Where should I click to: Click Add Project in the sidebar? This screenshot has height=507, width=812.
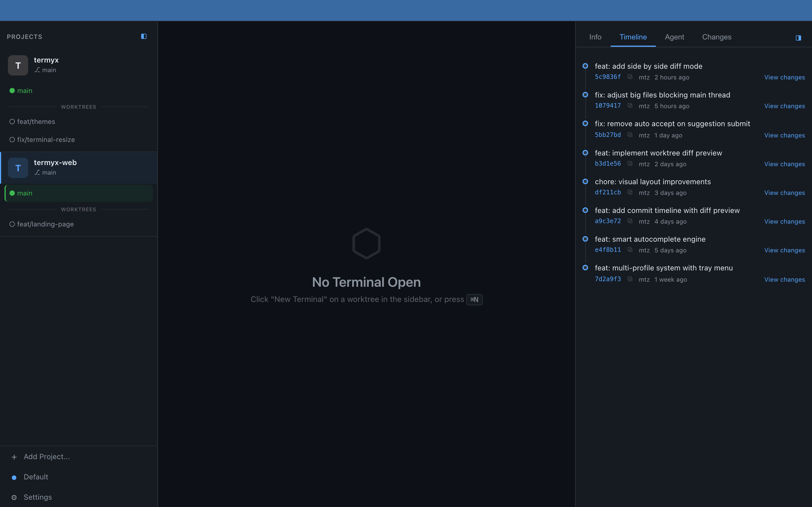[x=47, y=456]
